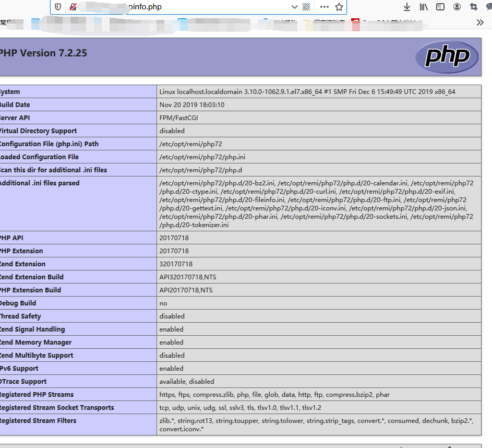Click the tracking protection shield icon
The width and height of the screenshot is (492, 448).
click(x=58, y=7)
